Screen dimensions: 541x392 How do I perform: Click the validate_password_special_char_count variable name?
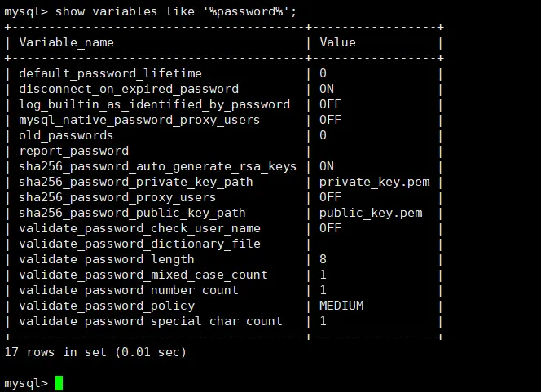coord(151,321)
